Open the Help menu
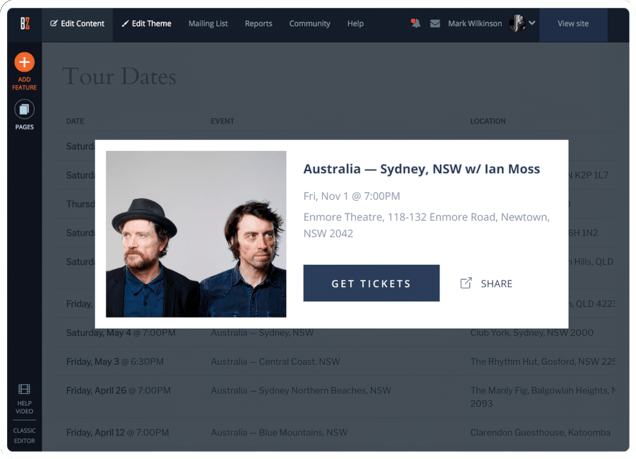Viewport: 636px width, 459px height. coord(355,23)
